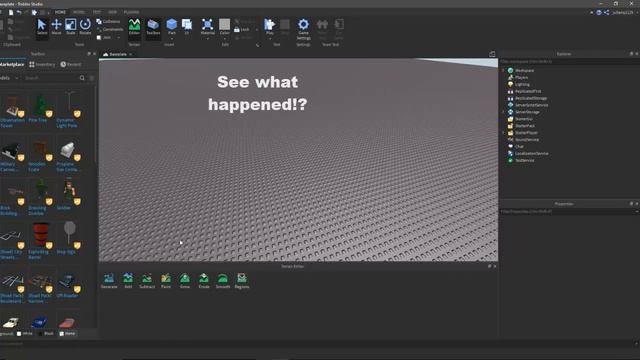The height and width of the screenshot is (360, 640).
Task: Select the Regions terrain tool
Action: click(x=242, y=281)
